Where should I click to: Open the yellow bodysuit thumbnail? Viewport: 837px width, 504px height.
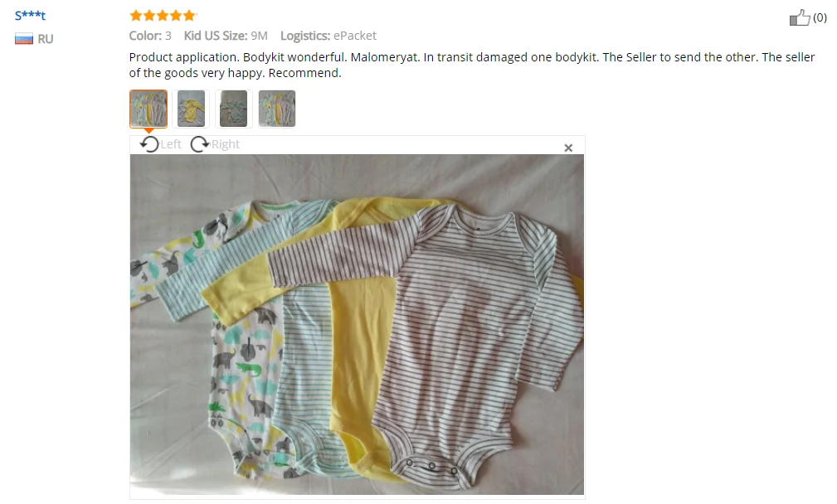pyautogui.click(x=191, y=109)
